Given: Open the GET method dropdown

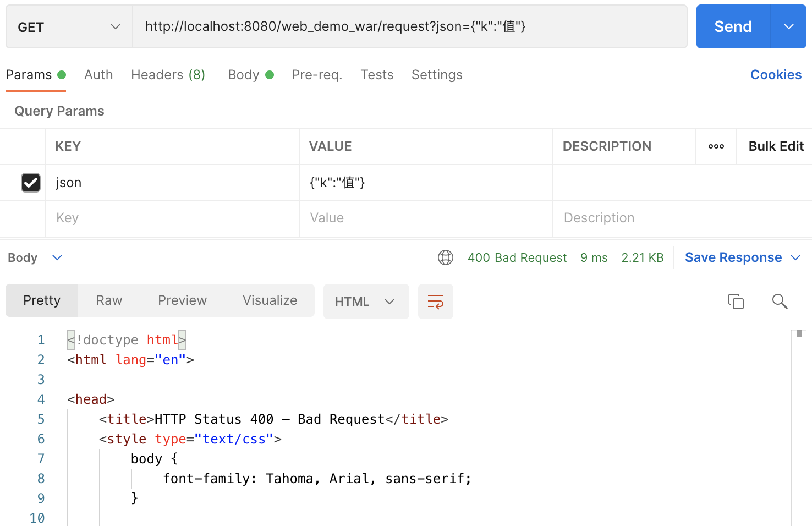Looking at the screenshot, I should 69,27.
